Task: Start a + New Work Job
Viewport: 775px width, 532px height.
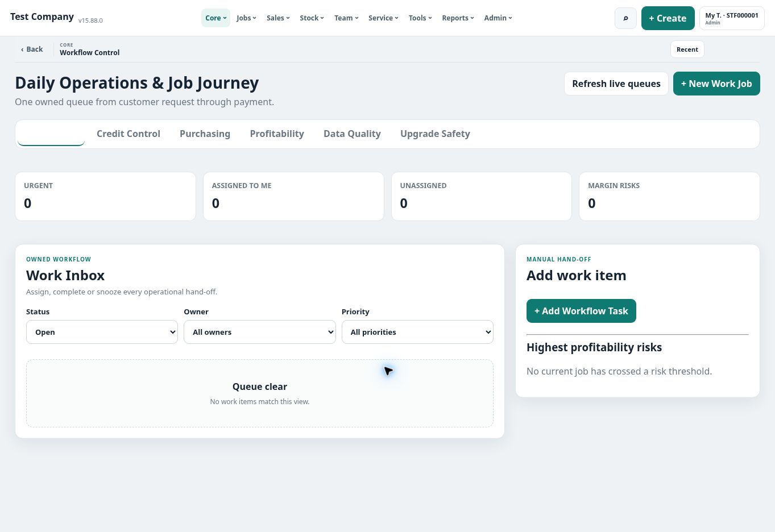Action: tap(716, 84)
